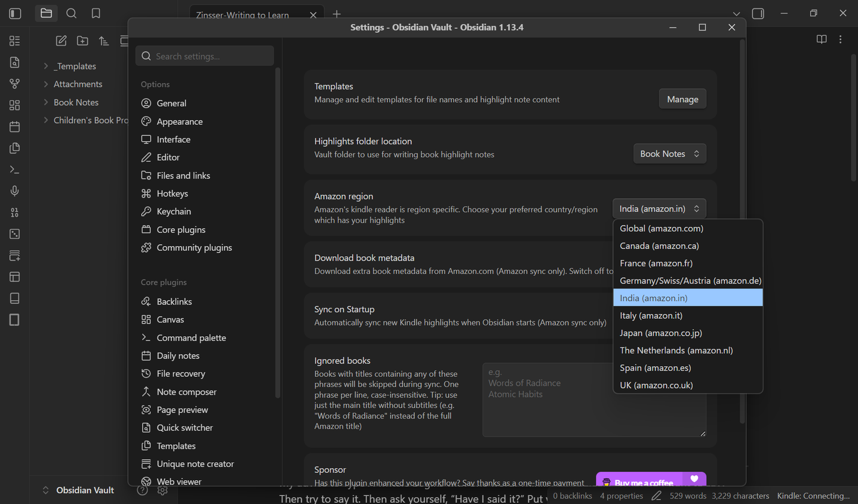Click the pencil editing-mode status icon
The image size is (858, 504).
click(656, 496)
